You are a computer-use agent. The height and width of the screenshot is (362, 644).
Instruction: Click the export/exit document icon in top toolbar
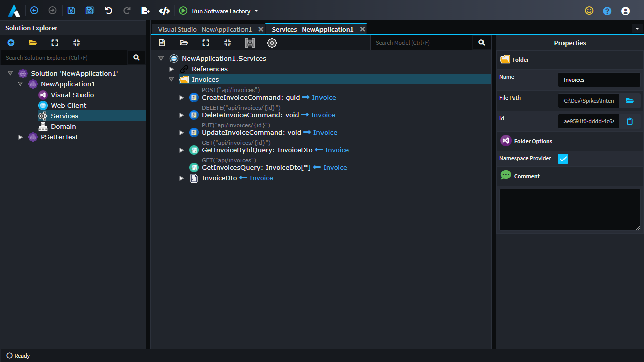coord(146,11)
